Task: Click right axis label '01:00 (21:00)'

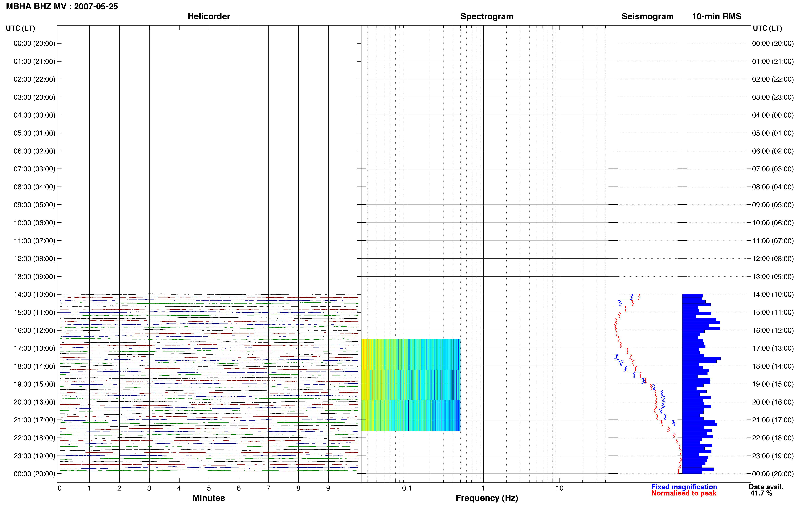Action: click(x=773, y=61)
